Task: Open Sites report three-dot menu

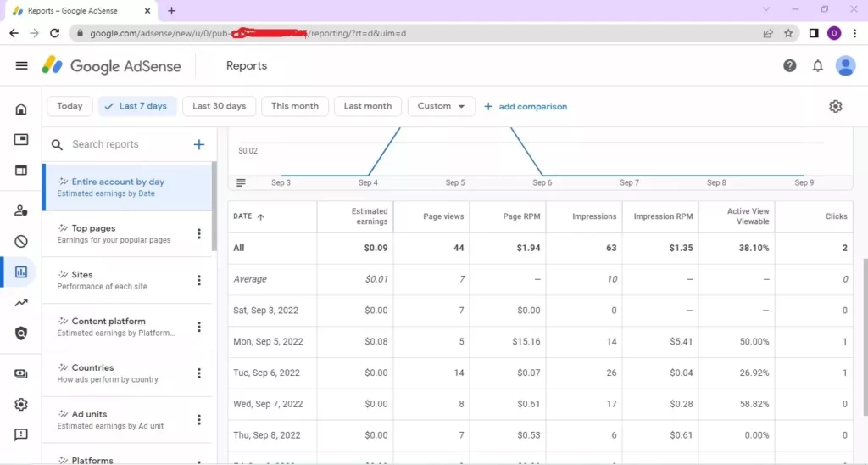Action: 198,280
